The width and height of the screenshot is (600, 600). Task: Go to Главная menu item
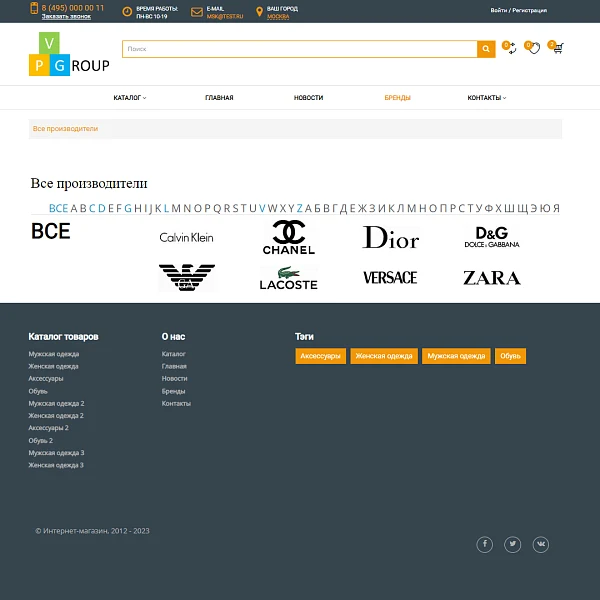219,98
